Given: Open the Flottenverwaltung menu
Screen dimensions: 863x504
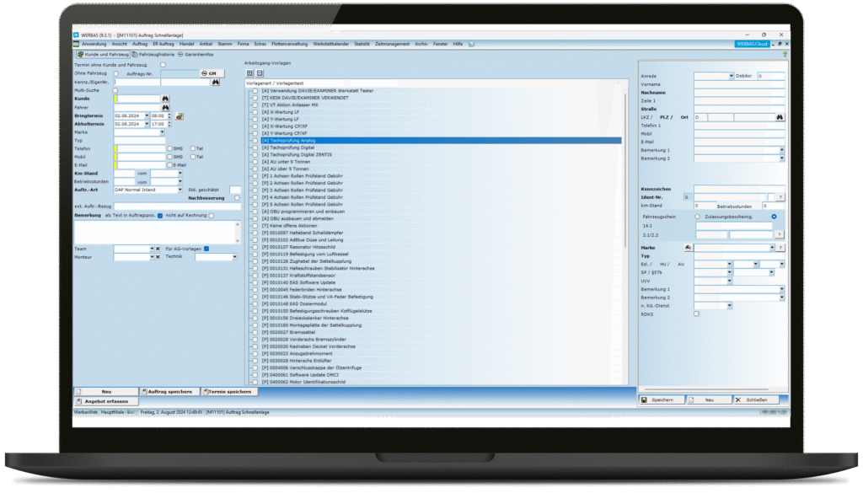Looking at the screenshot, I should click(290, 44).
